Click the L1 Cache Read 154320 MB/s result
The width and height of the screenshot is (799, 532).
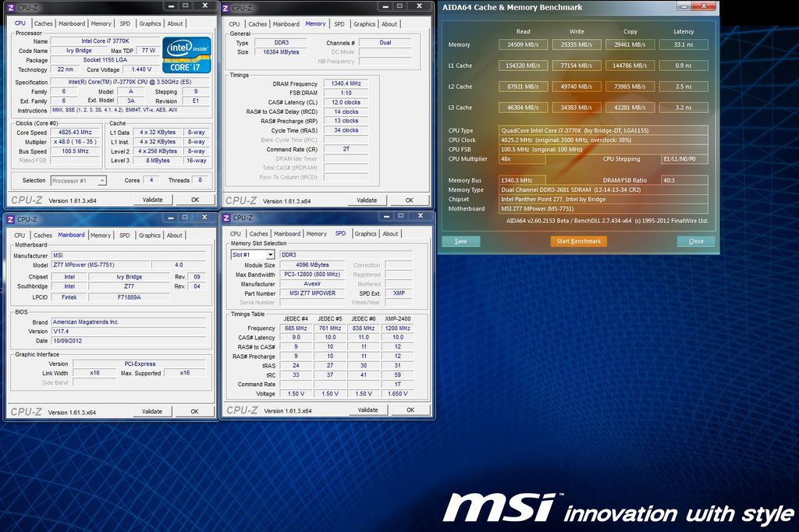pyautogui.click(x=523, y=66)
